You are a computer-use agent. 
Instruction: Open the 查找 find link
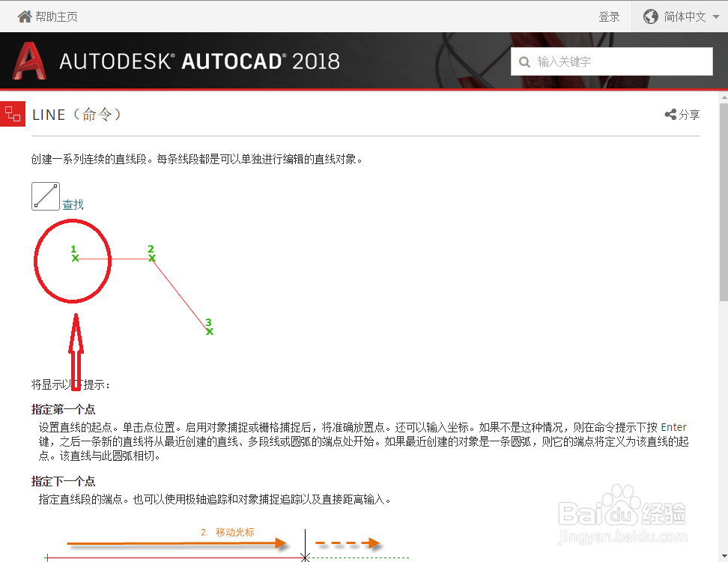coord(73,205)
